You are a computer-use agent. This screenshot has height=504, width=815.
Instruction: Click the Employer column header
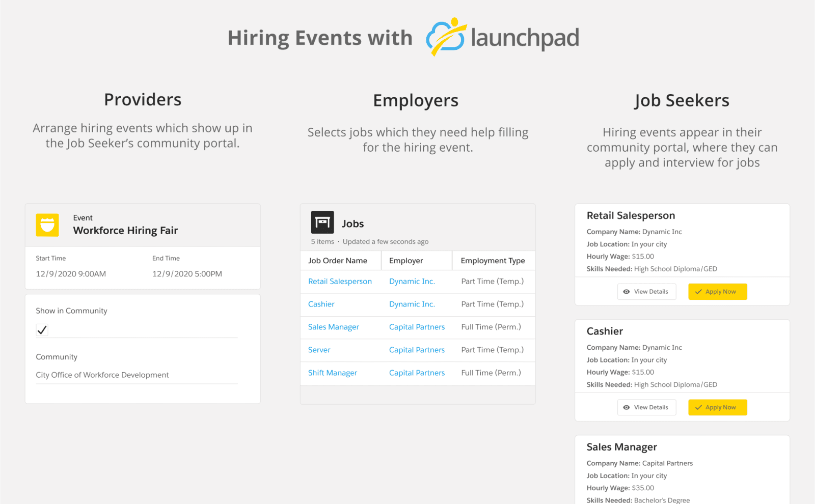(x=406, y=261)
